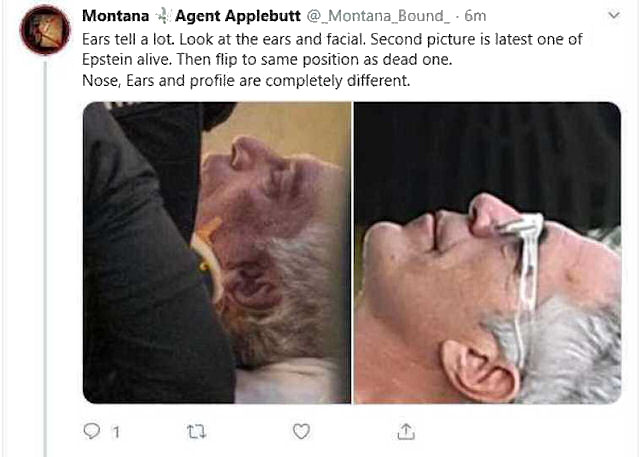Click the reply count number 1

tap(116, 432)
